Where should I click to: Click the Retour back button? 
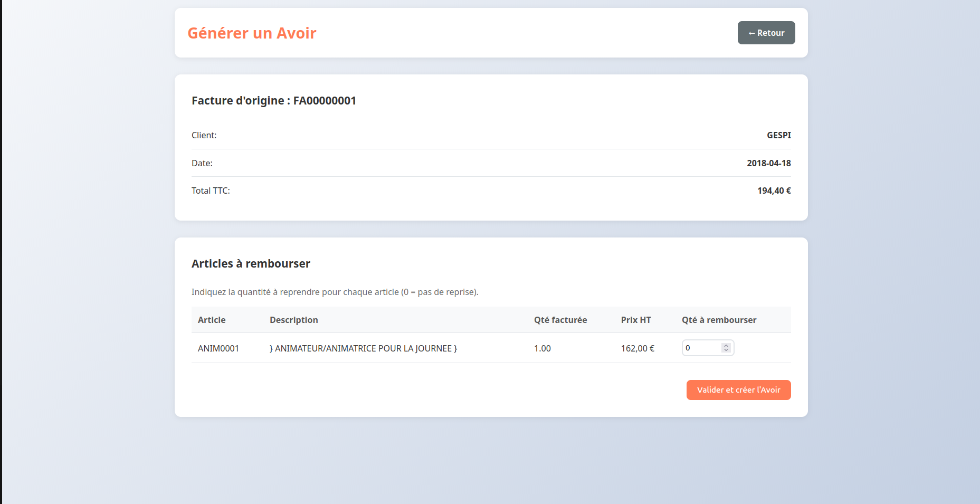(x=766, y=33)
